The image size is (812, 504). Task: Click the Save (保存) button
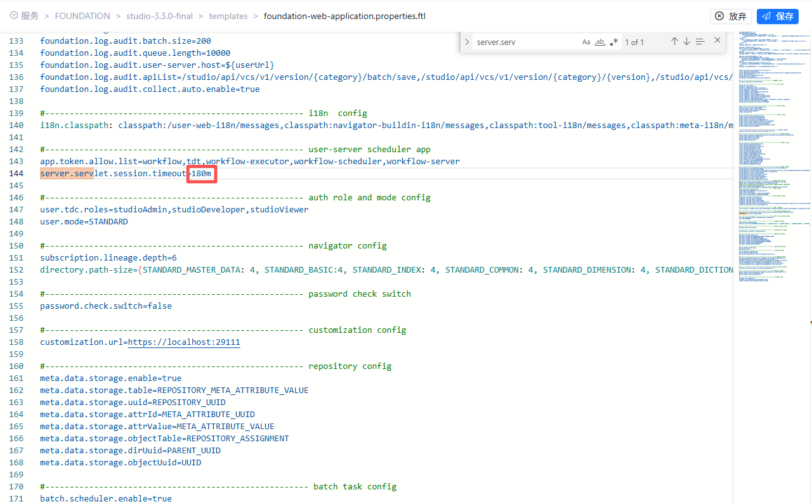[777, 16]
